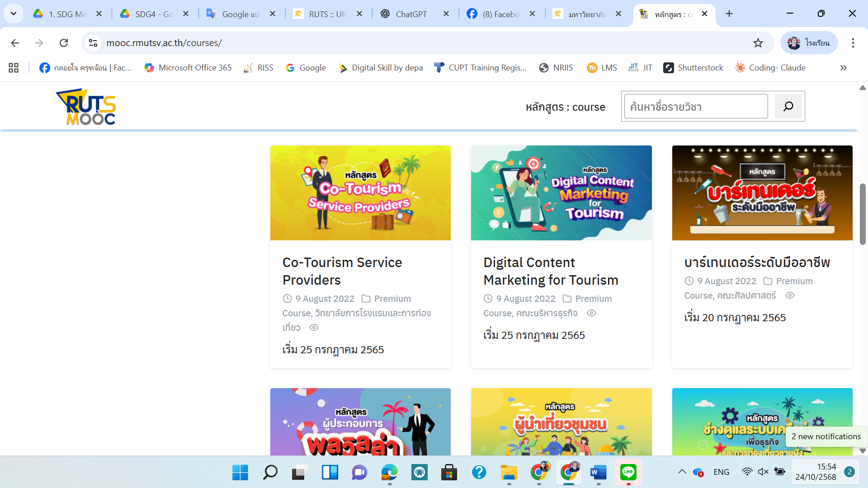Focus the course name search field
Image resolution: width=868 pixels, height=488 pixels.
point(696,107)
